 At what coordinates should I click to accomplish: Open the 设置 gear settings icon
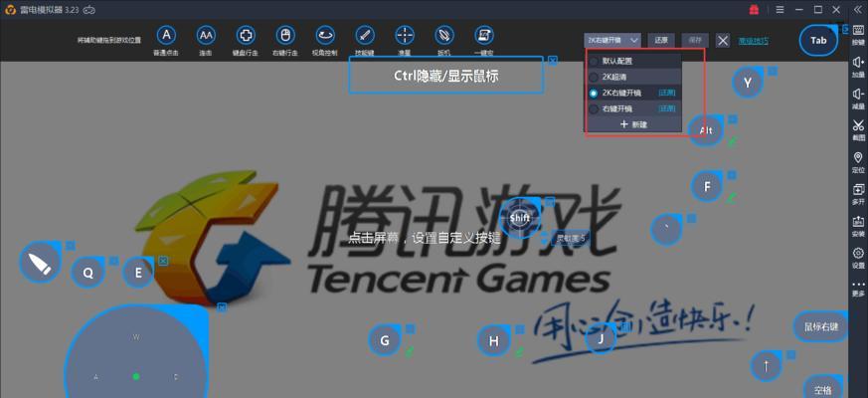[x=858, y=258]
